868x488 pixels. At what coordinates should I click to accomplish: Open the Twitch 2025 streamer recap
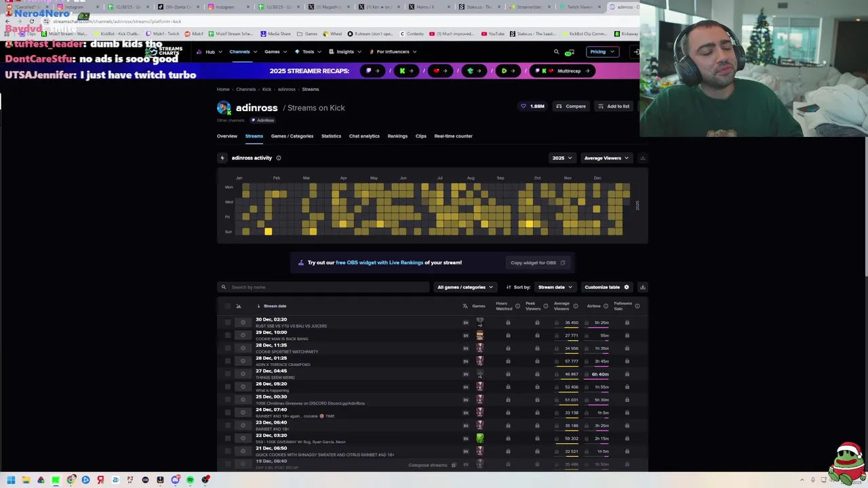[372, 70]
